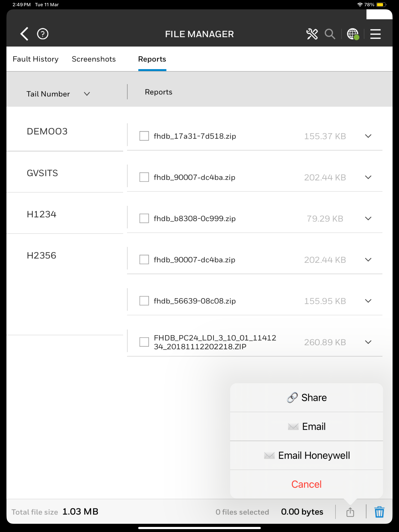Select tail number H2356
The image size is (399, 532).
click(x=41, y=255)
